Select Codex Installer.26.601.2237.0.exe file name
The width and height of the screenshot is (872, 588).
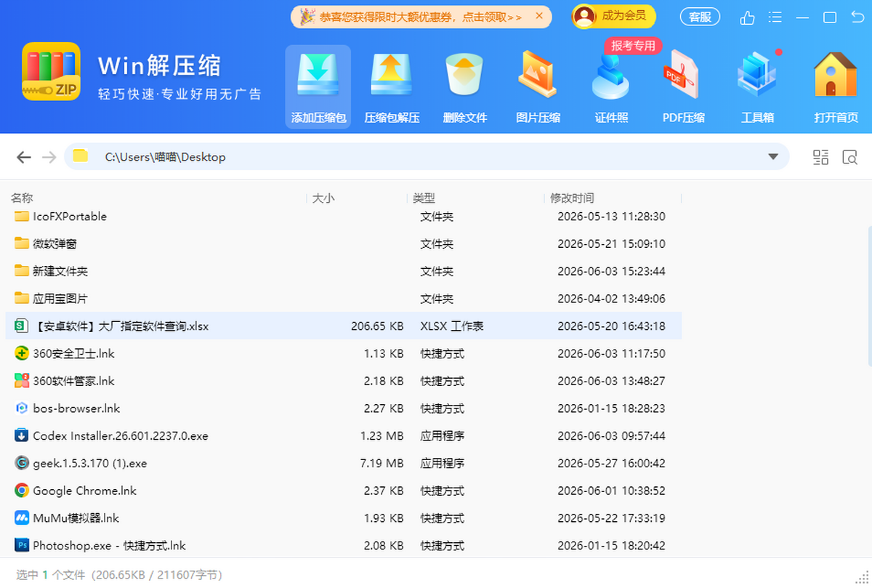(x=121, y=436)
